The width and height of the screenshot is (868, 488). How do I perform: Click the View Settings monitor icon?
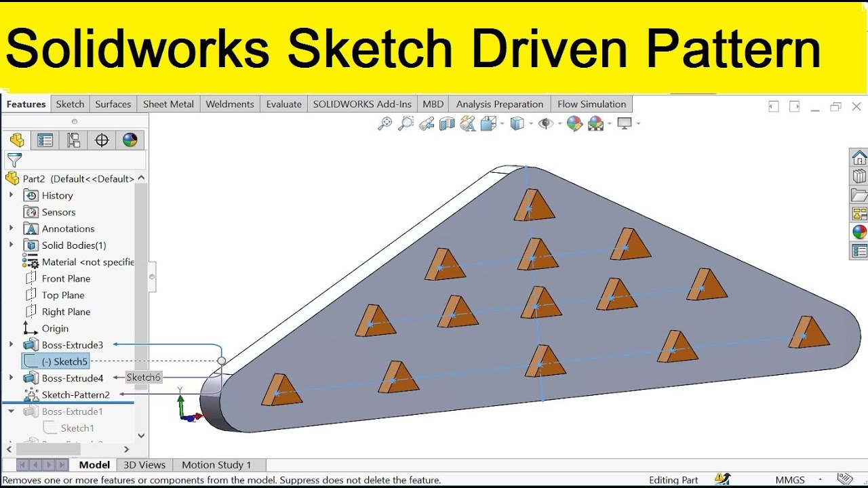click(625, 123)
